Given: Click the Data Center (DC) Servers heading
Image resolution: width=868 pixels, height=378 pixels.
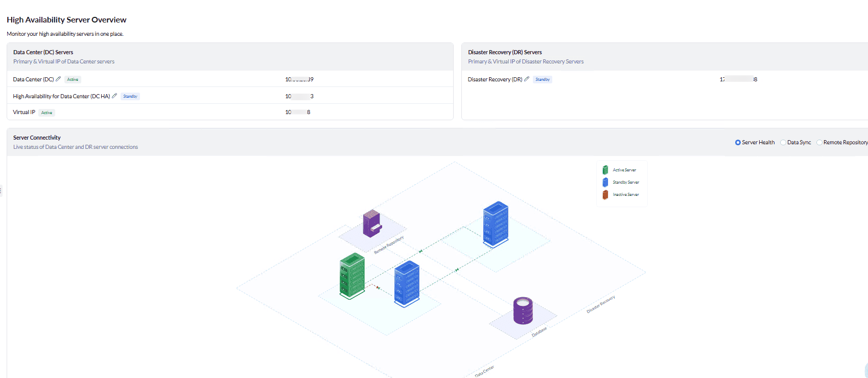Looking at the screenshot, I should tap(43, 52).
